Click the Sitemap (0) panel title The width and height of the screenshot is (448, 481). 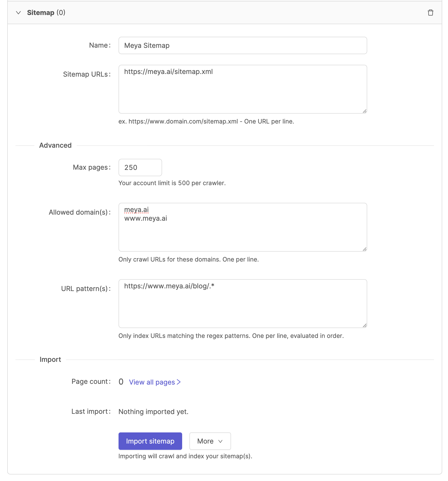point(46,13)
